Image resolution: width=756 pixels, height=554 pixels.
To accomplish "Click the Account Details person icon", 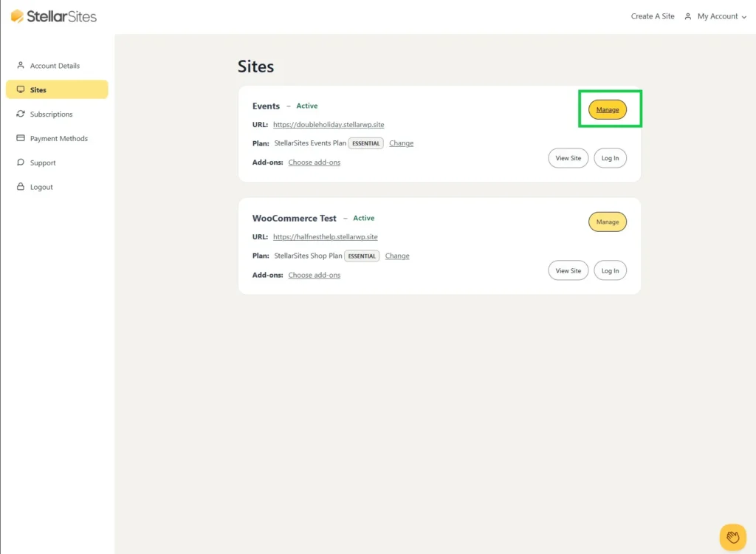I will pos(21,65).
